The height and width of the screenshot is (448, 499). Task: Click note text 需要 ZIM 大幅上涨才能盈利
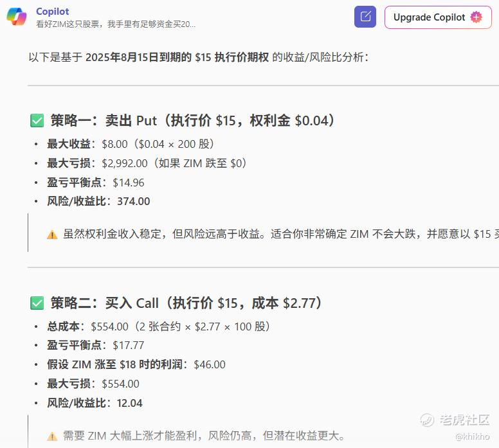pyautogui.click(x=204, y=436)
